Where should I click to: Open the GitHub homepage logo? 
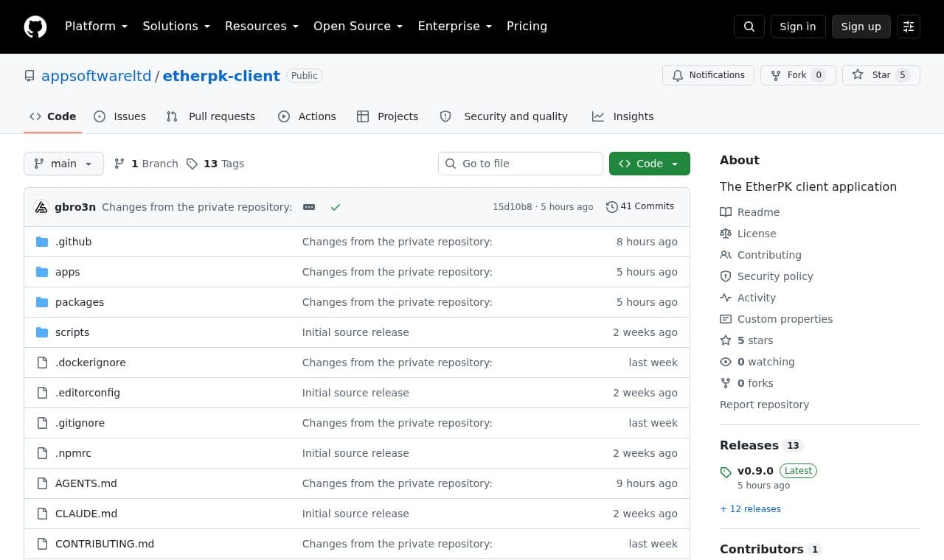(35, 27)
